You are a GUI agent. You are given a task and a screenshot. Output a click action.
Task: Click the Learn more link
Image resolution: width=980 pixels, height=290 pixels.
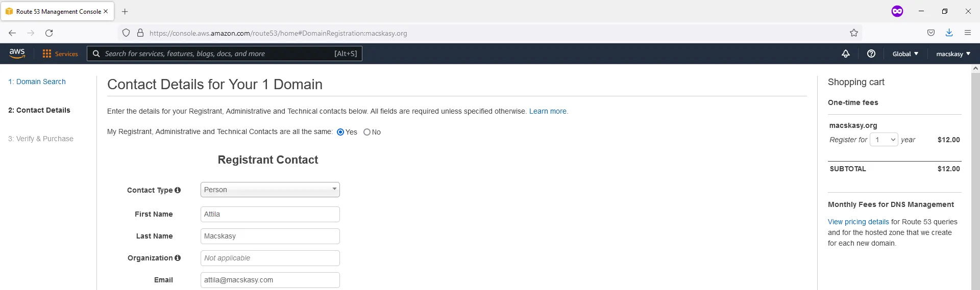point(548,111)
